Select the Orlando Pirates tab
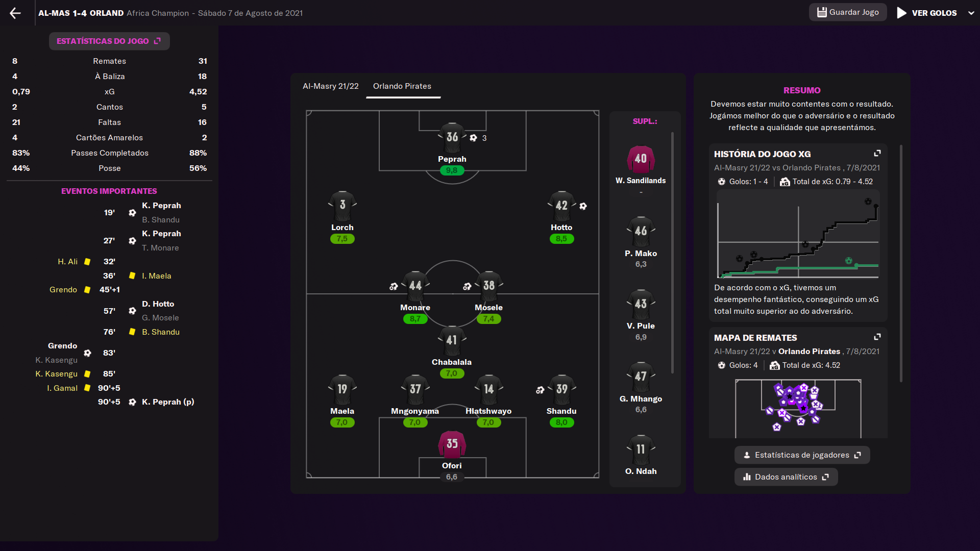The image size is (980, 551). coord(402,86)
